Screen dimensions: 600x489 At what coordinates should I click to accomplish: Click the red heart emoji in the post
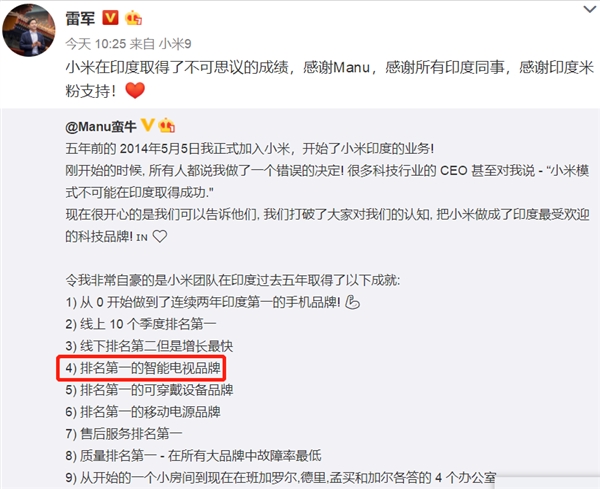(135, 91)
